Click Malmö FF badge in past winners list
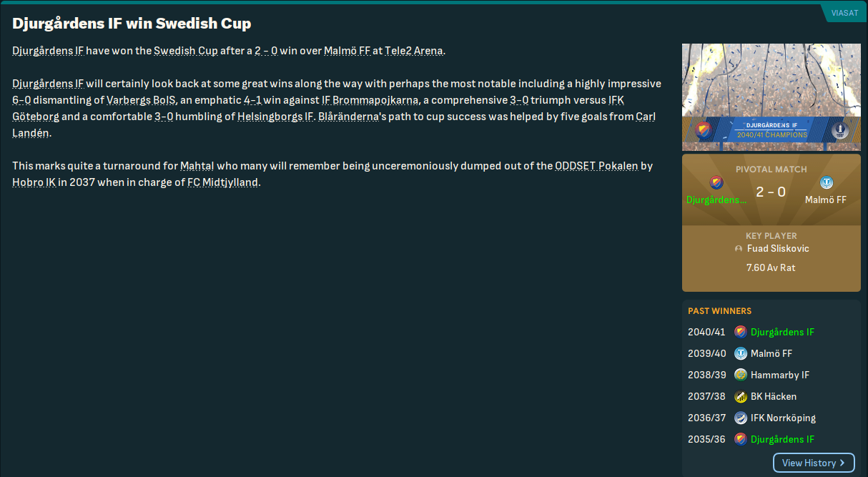Screen dimensions: 868x477 coord(741,353)
